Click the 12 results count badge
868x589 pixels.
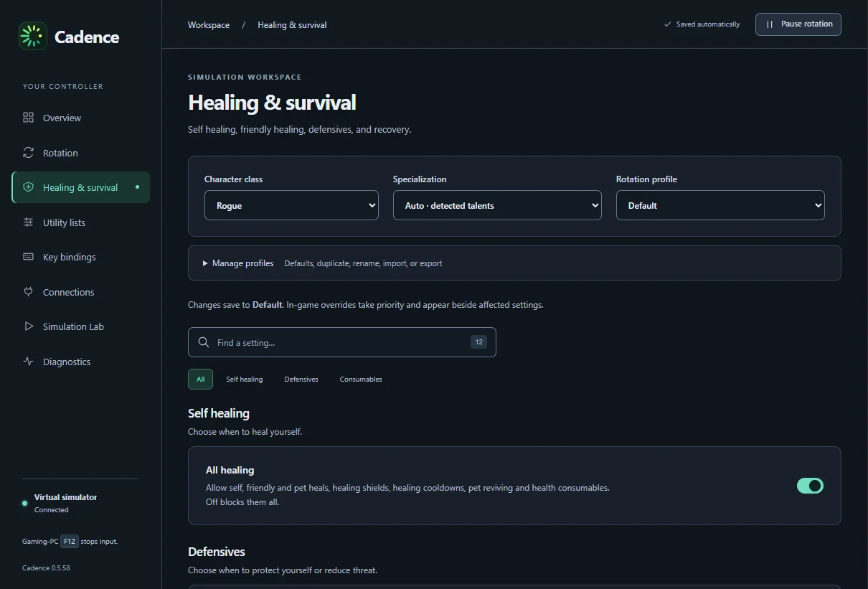click(x=478, y=342)
